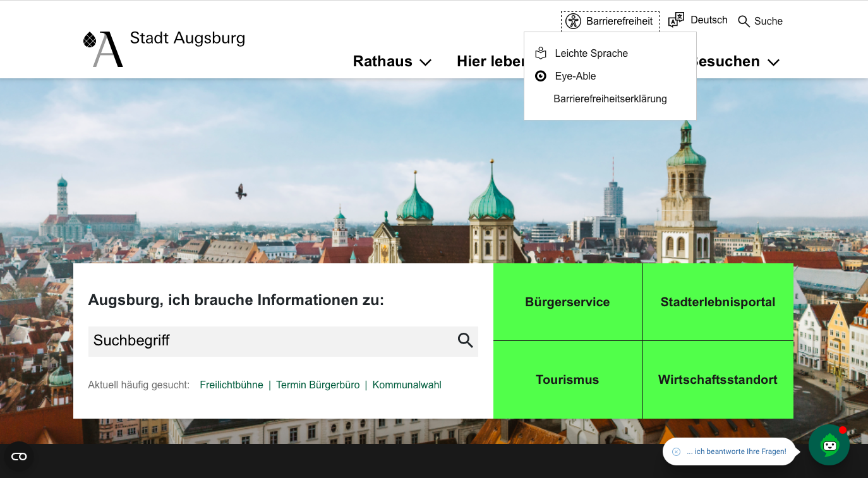Select Barrierefreiheitserklärung from the menu
This screenshot has height=478, width=868.
pyautogui.click(x=610, y=99)
